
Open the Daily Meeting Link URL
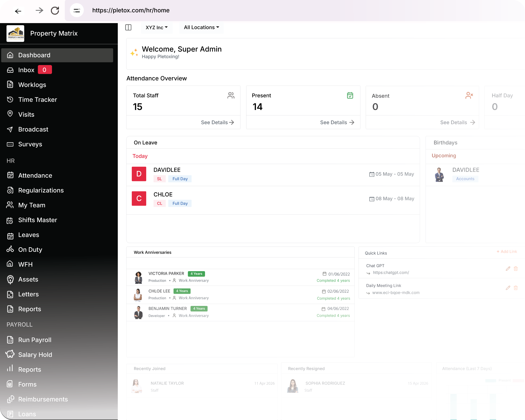[396, 292]
